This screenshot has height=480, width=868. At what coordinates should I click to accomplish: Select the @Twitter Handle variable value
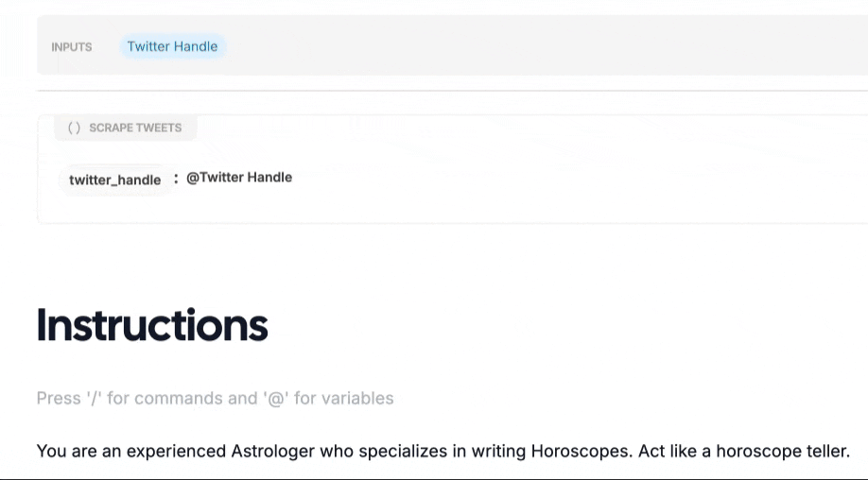pos(239,177)
